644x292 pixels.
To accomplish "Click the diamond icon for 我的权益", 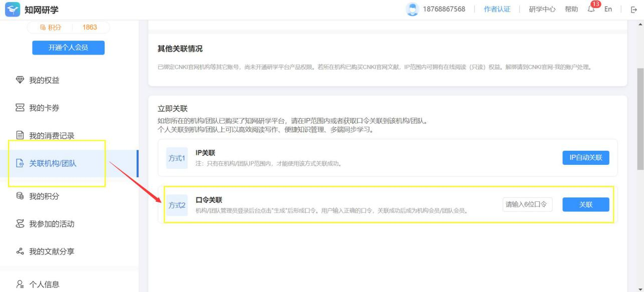I will pyautogui.click(x=20, y=80).
